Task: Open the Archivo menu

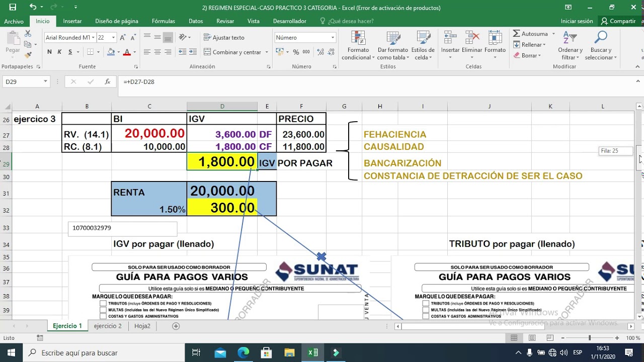Action: tap(14, 21)
